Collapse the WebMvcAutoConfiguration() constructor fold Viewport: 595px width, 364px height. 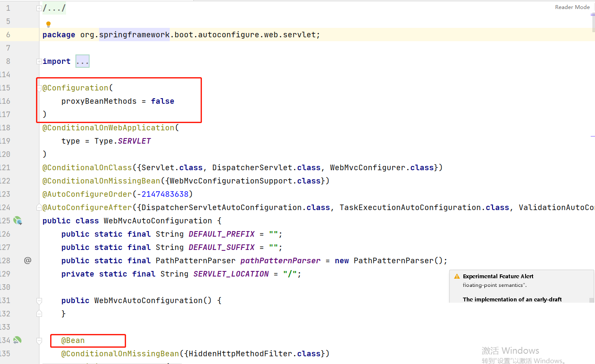pos(39,301)
